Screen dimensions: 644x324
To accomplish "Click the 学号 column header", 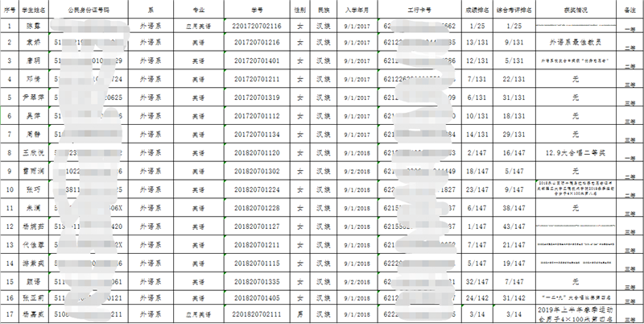I will click(257, 10).
